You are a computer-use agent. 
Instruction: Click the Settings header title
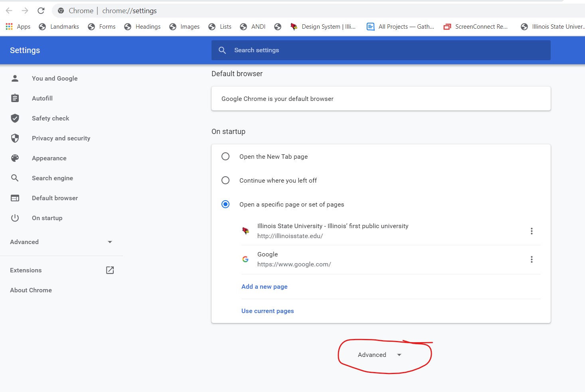25,50
